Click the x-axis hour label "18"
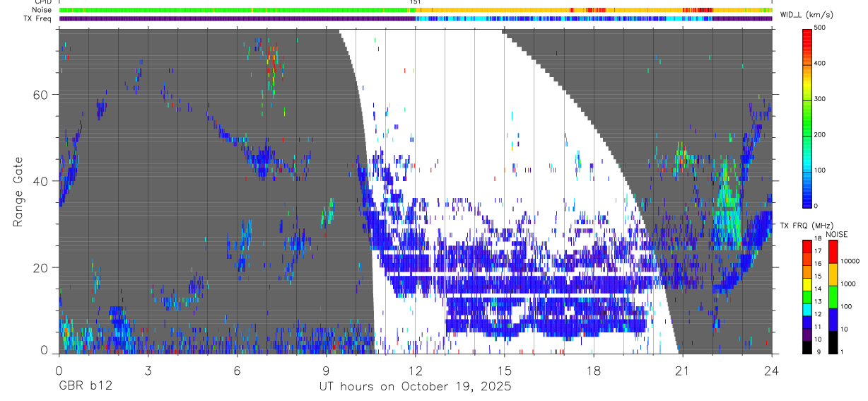This screenshot has height=401, width=868. click(593, 370)
